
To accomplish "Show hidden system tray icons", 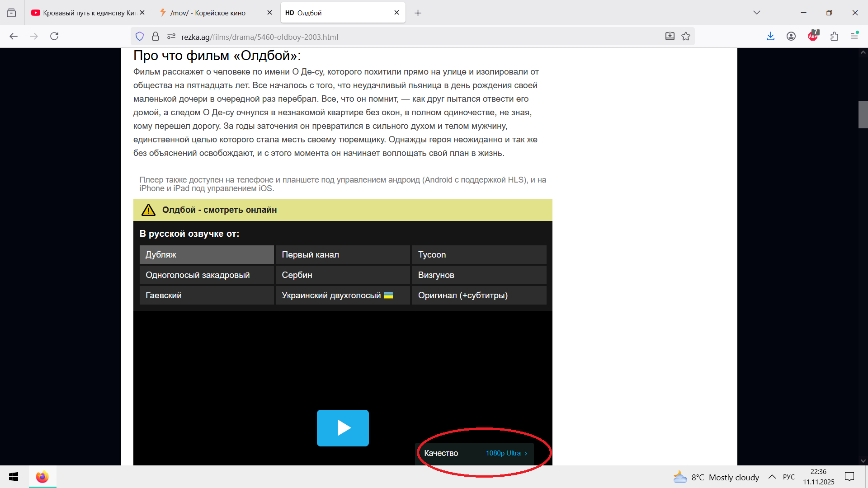I will [772, 477].
